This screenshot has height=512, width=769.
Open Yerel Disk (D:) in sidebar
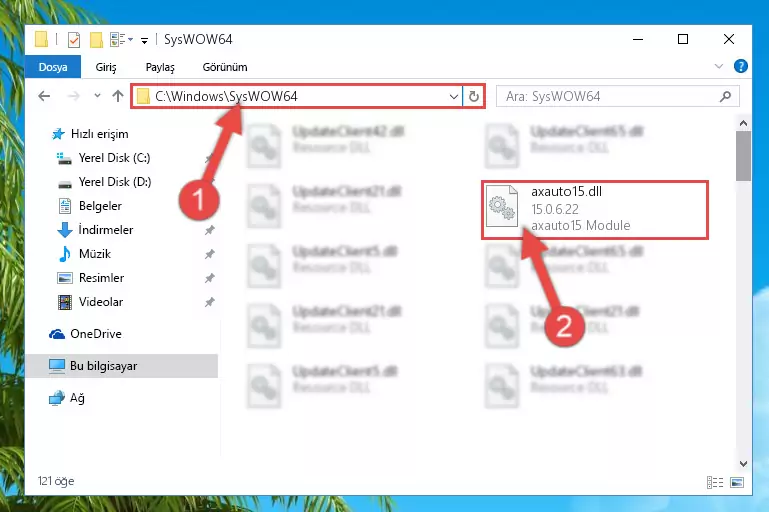coord(115,182)
